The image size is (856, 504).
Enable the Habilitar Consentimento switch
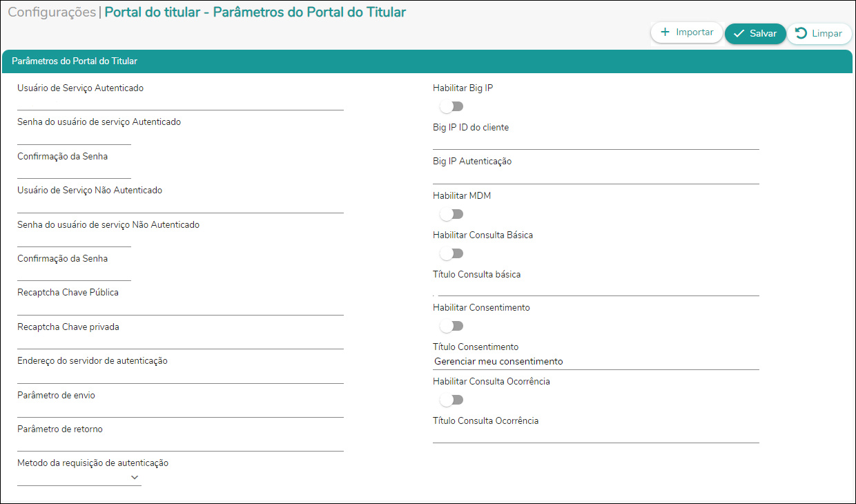451,326
